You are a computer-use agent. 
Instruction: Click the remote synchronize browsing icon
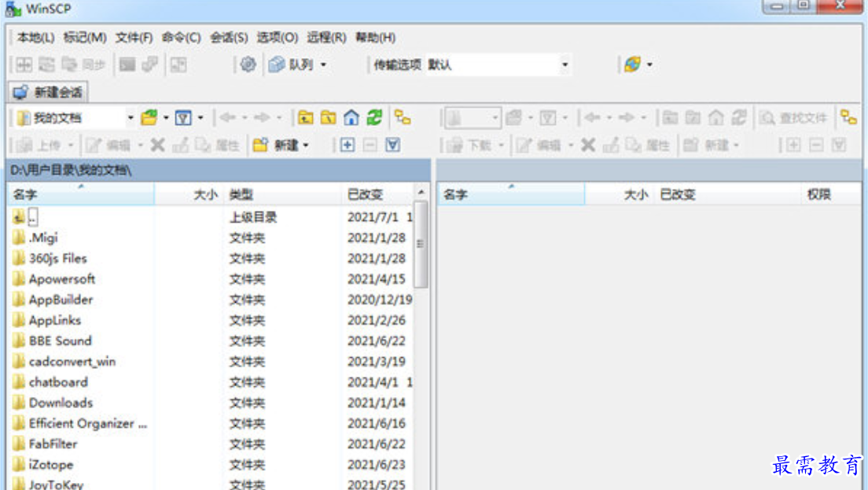click(x=848, y=118)
